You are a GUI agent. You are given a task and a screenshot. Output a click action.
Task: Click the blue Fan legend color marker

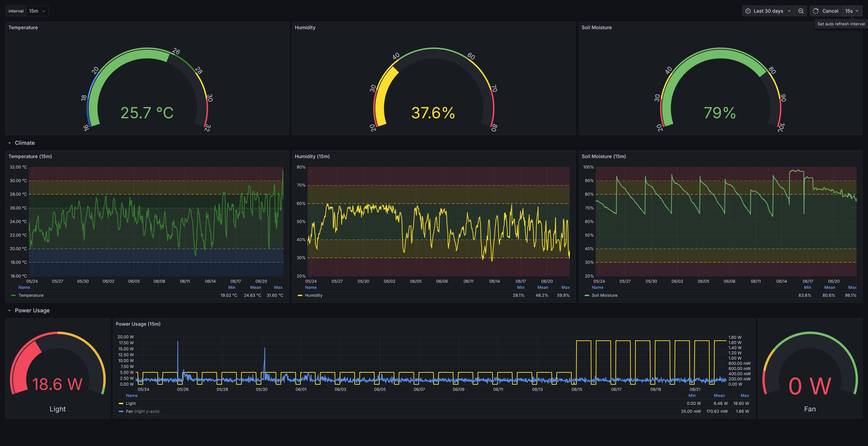(x=121, y=412)
